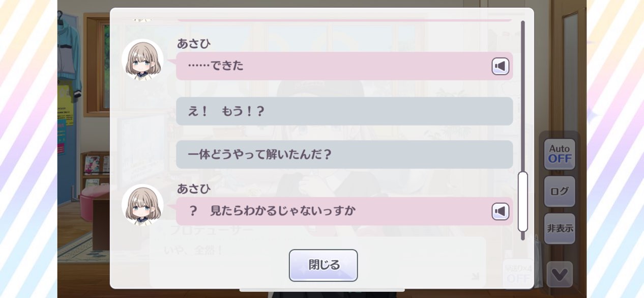Play voice for the "……できた" line

pos(501,66)
